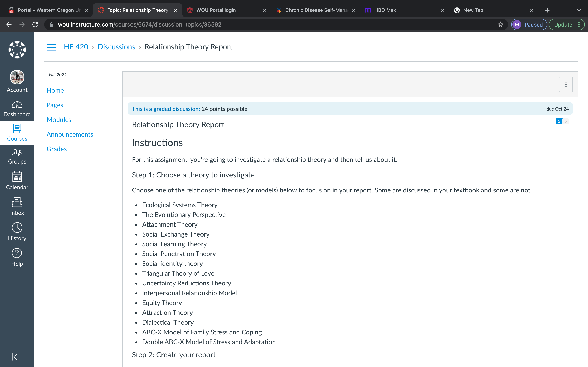The height and width of the screenshot is (367, 588).
Task: Go to the Modules course link
Action: (59, 120)
